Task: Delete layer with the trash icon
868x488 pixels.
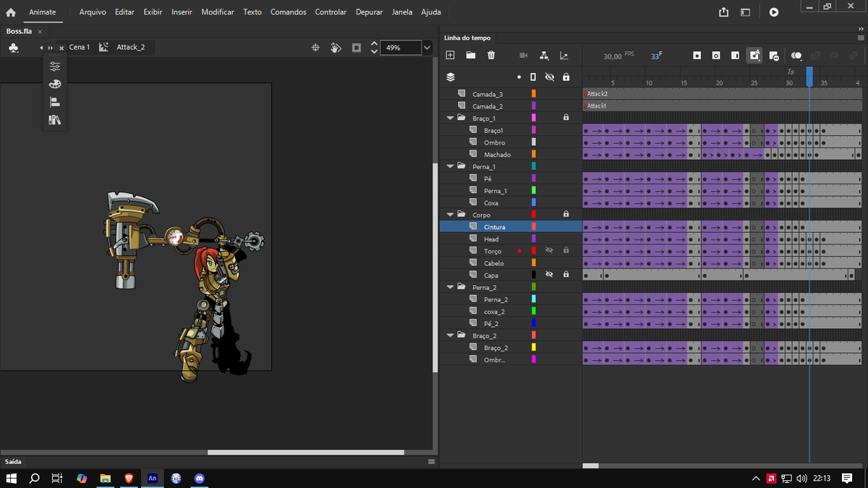Action: (491, 55)
